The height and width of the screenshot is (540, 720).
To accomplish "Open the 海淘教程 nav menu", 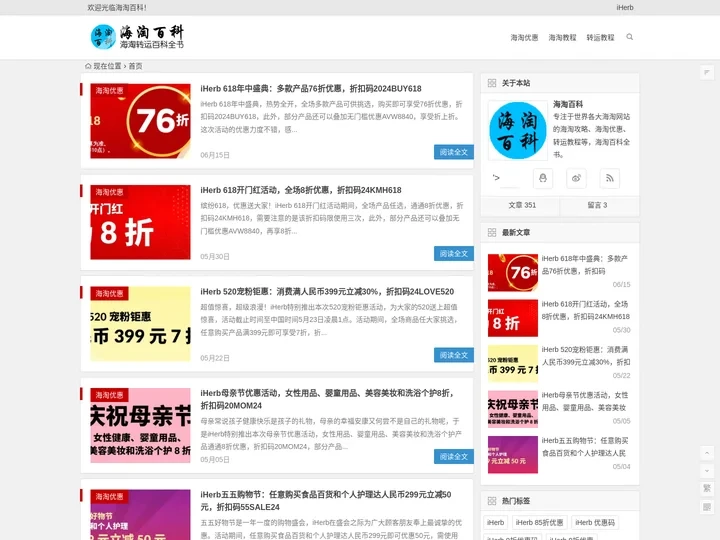I will [x=562, y=38].
